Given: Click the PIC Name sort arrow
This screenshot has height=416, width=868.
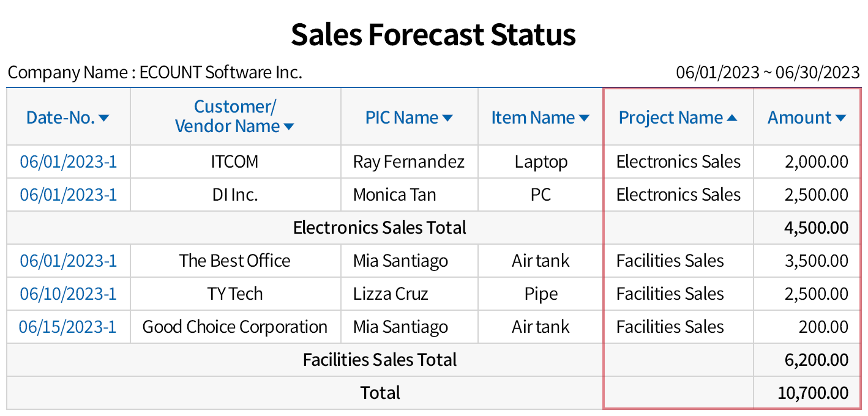Looking at the screenshot, I should pyautogui.click(x=447, y=118).
